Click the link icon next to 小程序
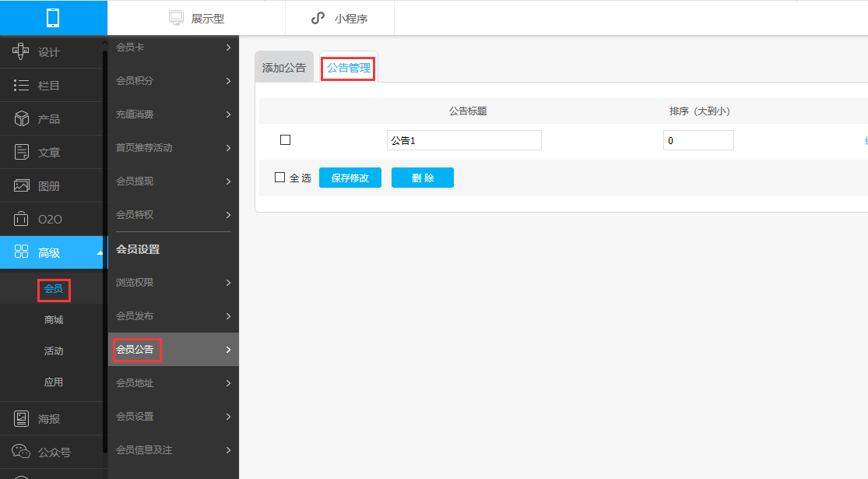 coord(318,18)
